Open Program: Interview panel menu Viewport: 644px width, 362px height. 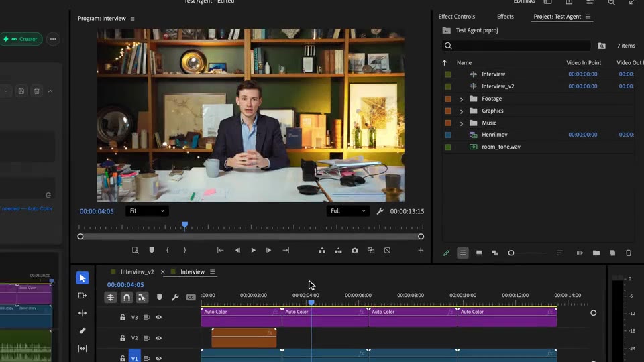click(x=132, y=19)
